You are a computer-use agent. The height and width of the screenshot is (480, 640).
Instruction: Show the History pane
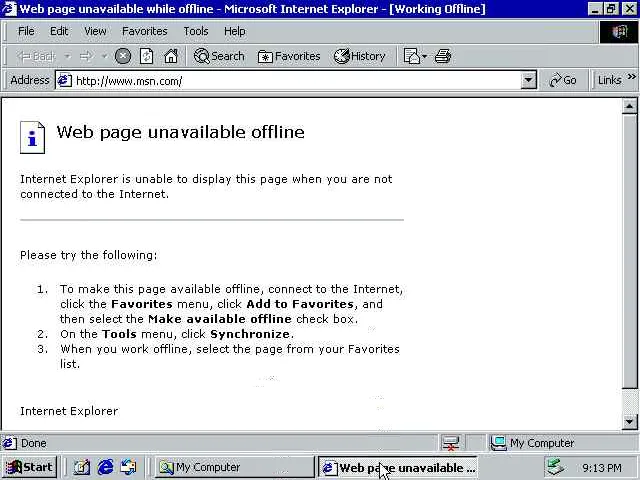click(359, 56)
